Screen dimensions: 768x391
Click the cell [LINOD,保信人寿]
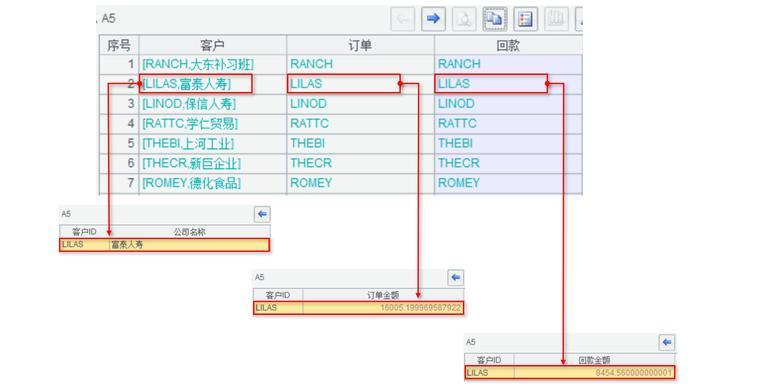(x=213, y=104)
